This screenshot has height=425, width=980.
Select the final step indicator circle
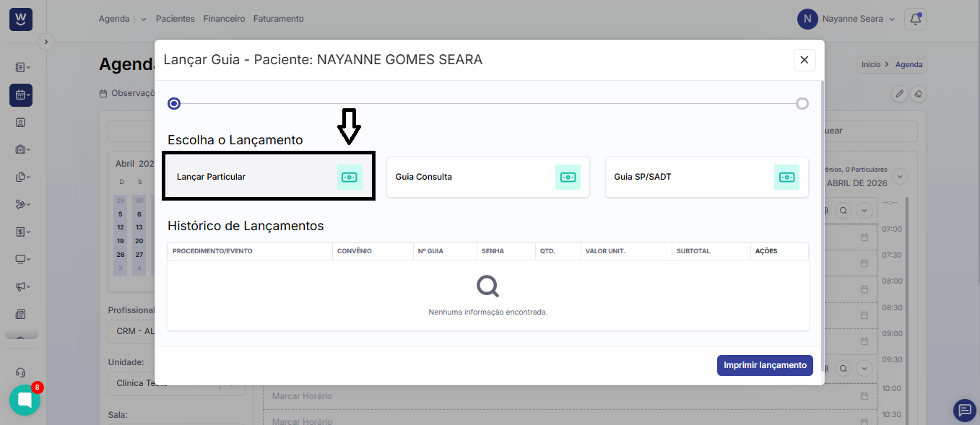point(802,103)
